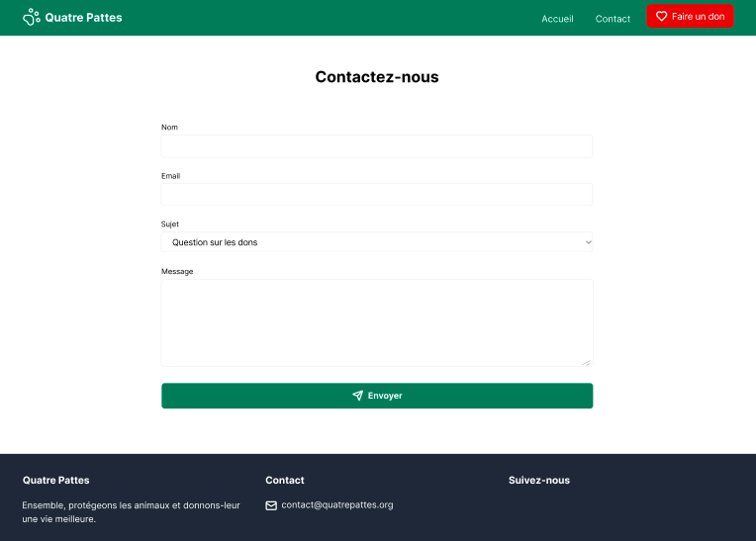The width and height of the screenshot is (756, 541).
Task: Submit the form with Envoyer
Action: (377, 396)
